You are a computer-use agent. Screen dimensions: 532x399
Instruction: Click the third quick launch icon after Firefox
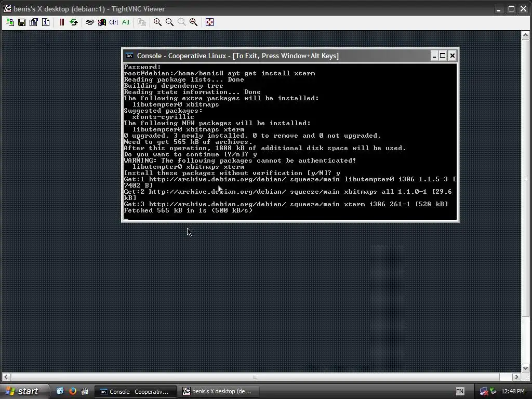click(x=85, y=391)
